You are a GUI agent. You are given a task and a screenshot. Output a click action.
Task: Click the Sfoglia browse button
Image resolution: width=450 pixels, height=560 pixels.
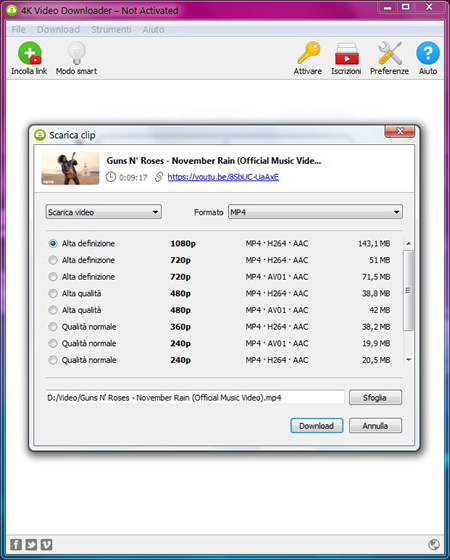(375, 398)
